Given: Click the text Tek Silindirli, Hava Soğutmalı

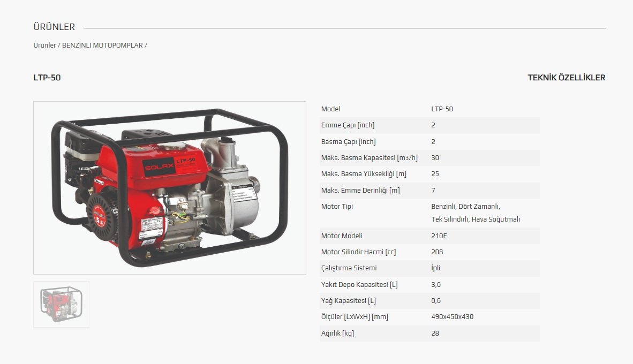Looking at the screenshot, I should tap(476, 219).
